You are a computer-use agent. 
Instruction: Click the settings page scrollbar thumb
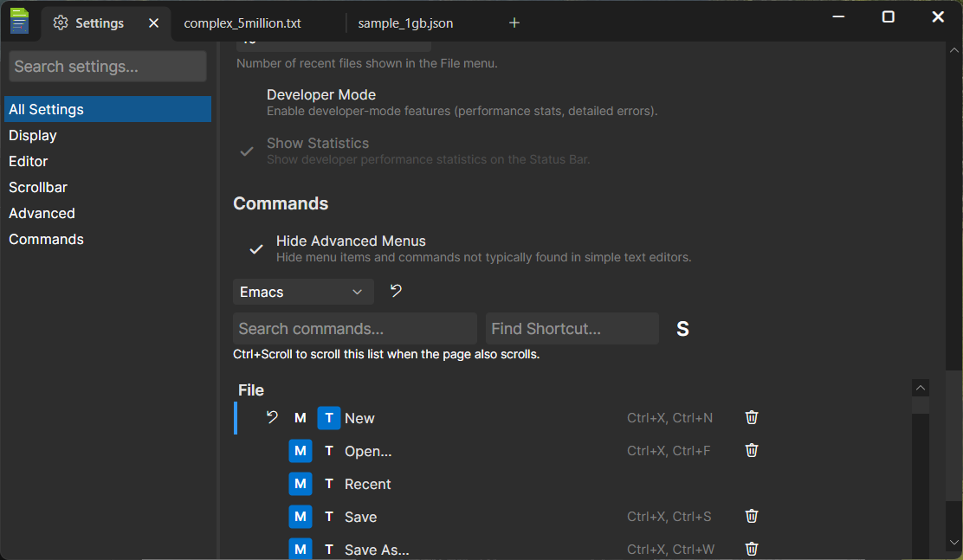[x=953, y=436]
